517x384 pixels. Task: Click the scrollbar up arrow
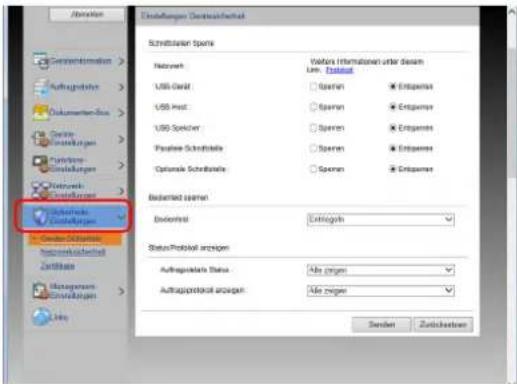click(x=512, y=12)
